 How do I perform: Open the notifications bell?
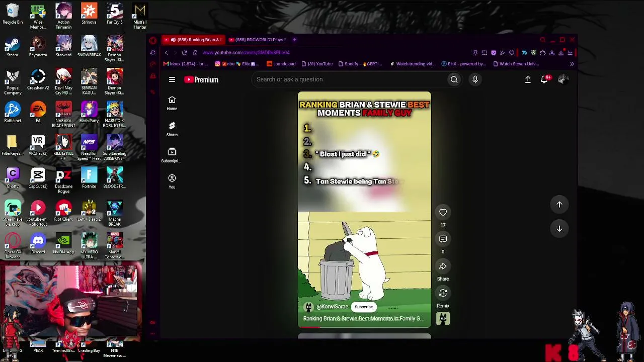[x=544, y=79]
